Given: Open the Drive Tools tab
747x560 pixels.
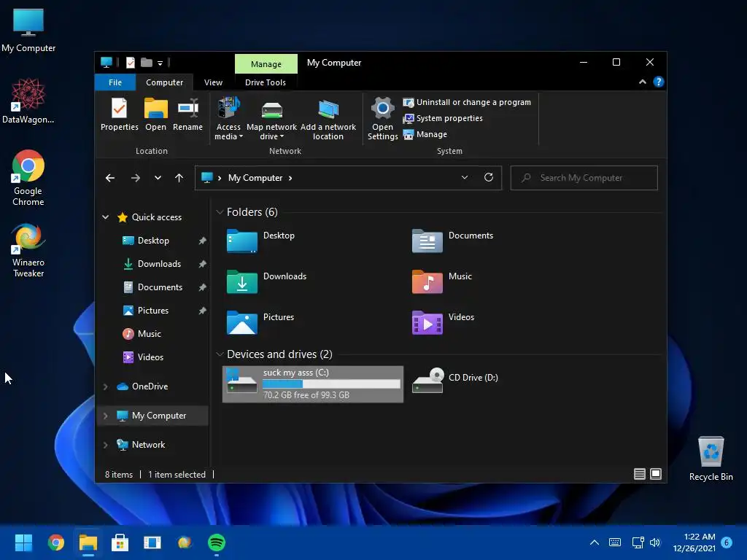Looking at the screenshot, I should [x=266, y=82].
